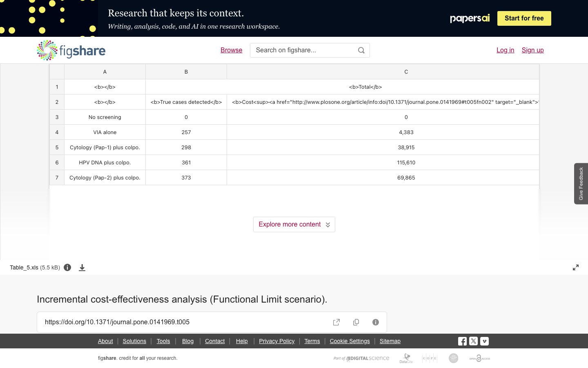Open the Privacy Policy footer link
This screenshot has width=588, height=368.
pos(277,341)
